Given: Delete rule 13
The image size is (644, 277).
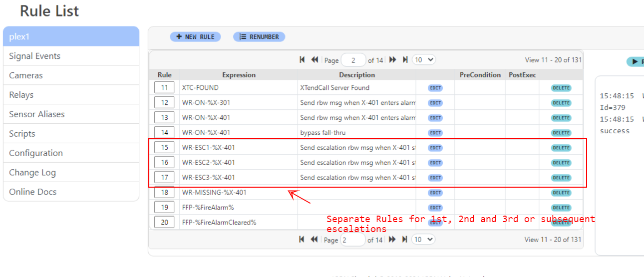Looking at the screenshot, I should [x=561, y=118].
